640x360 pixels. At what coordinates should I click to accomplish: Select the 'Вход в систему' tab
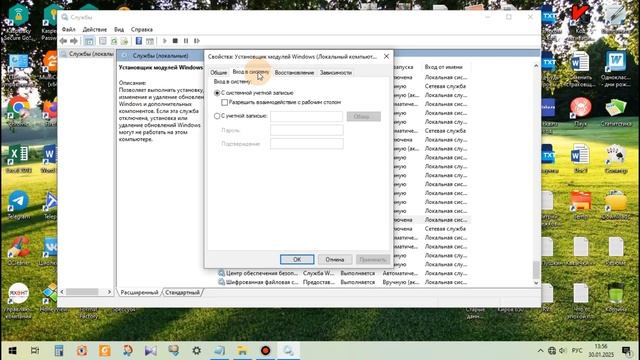[251, 71]
